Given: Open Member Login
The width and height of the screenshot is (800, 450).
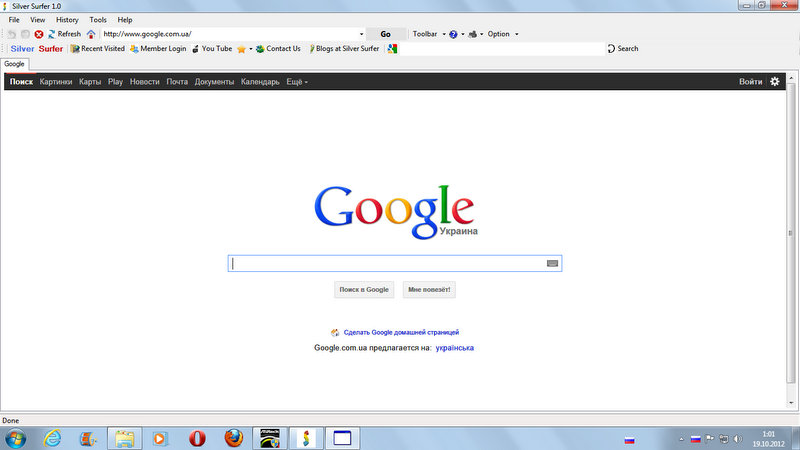Looking at the screenshot, I should click(158, 49).
